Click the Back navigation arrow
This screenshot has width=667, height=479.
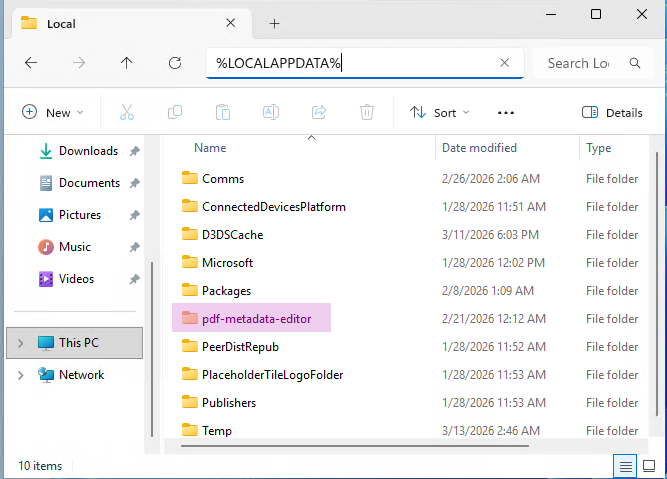31,63
